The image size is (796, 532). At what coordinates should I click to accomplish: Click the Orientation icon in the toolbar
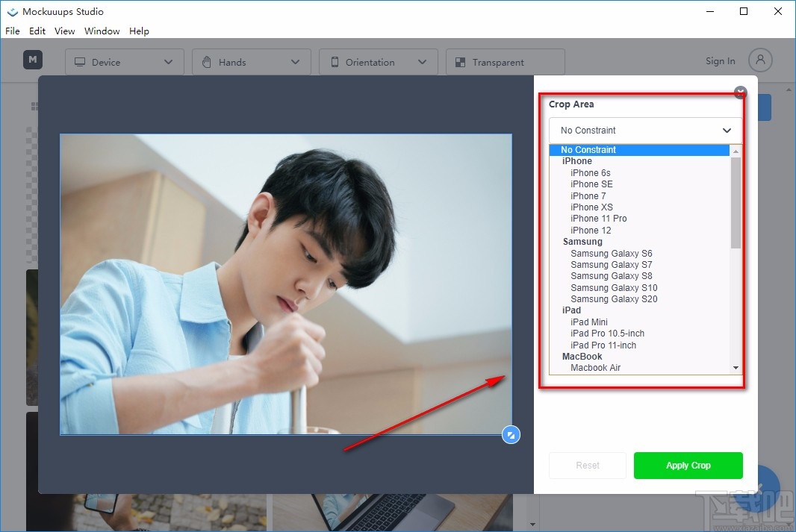(334, 62)
